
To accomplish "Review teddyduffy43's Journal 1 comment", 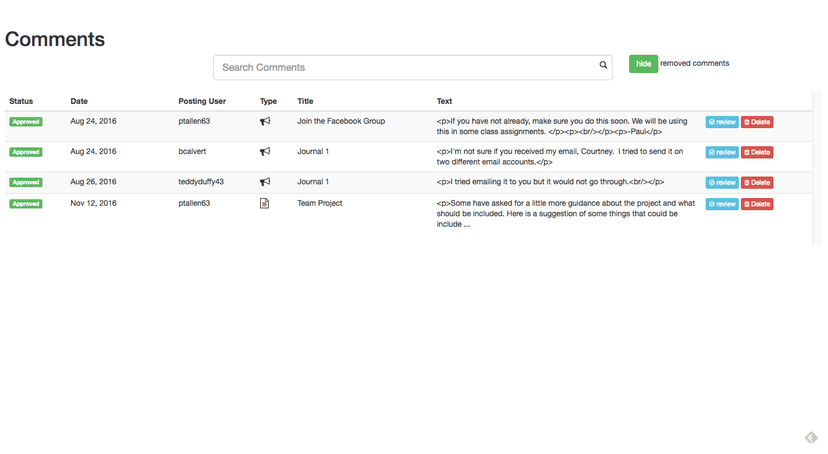I will point(722,183).
